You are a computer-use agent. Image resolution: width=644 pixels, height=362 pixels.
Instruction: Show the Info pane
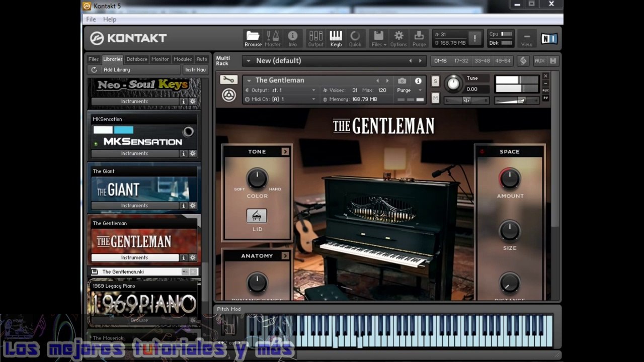(x=292, y=38)
